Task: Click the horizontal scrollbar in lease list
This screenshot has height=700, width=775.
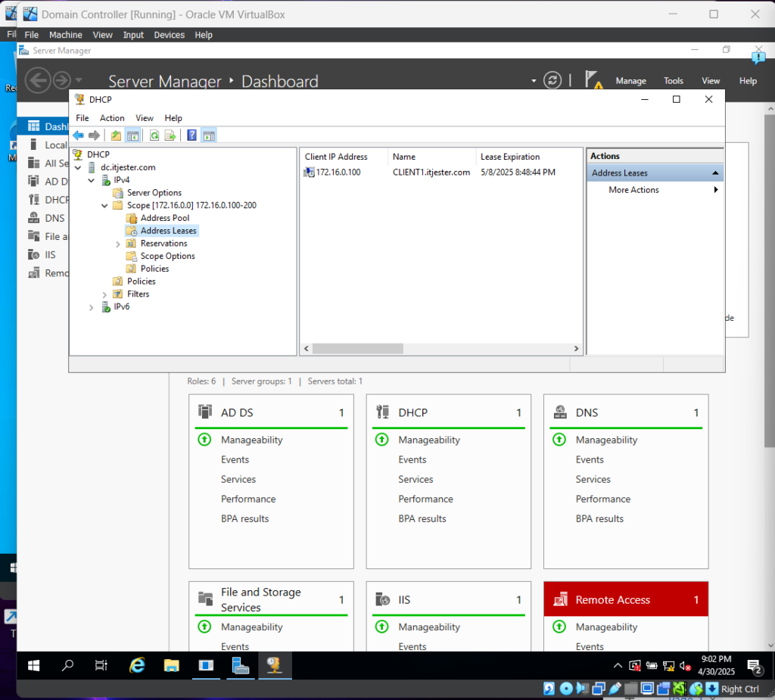Action: (x=358, y=349)
